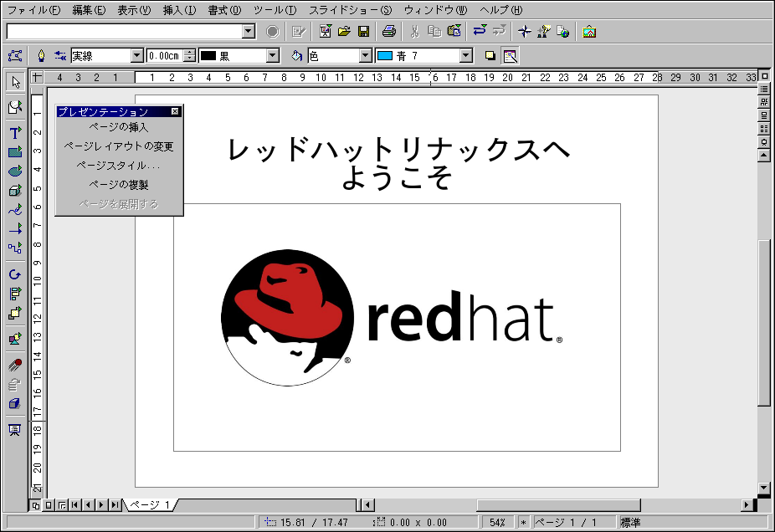Image resolution: width=775 pixels, height=532 pixels.
Task: Open the line style 実線 dropdown
Action: click(x=137, y=56)
